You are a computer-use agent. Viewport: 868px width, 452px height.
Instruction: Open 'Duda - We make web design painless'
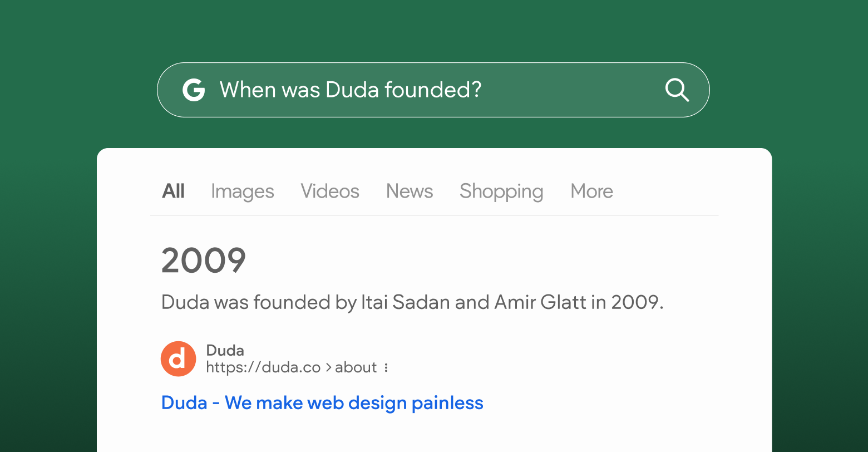tap(322, 402)
